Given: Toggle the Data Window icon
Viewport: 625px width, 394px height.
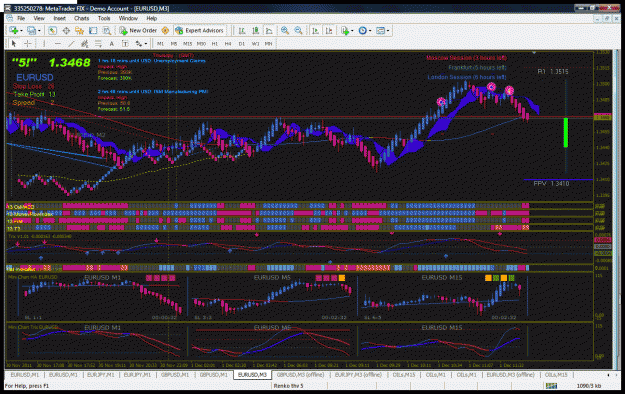Looking at the screenshot, I should [66, 31].
